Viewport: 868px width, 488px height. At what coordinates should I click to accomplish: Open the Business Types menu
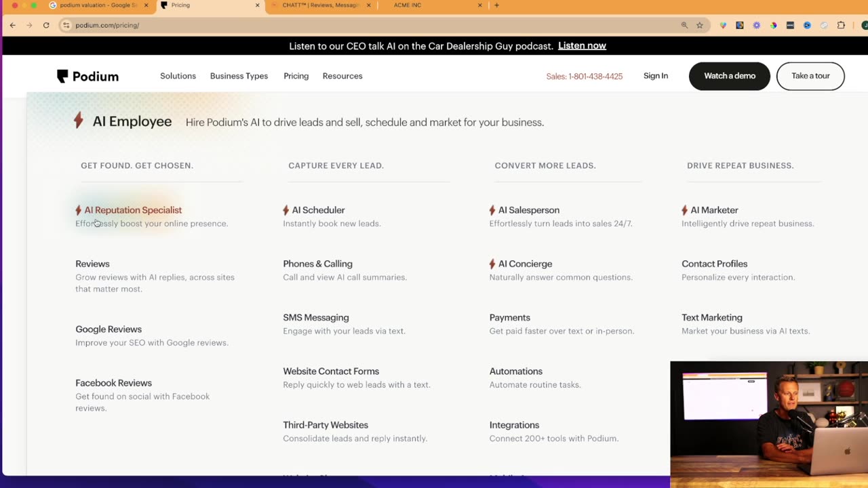[239, 76]
